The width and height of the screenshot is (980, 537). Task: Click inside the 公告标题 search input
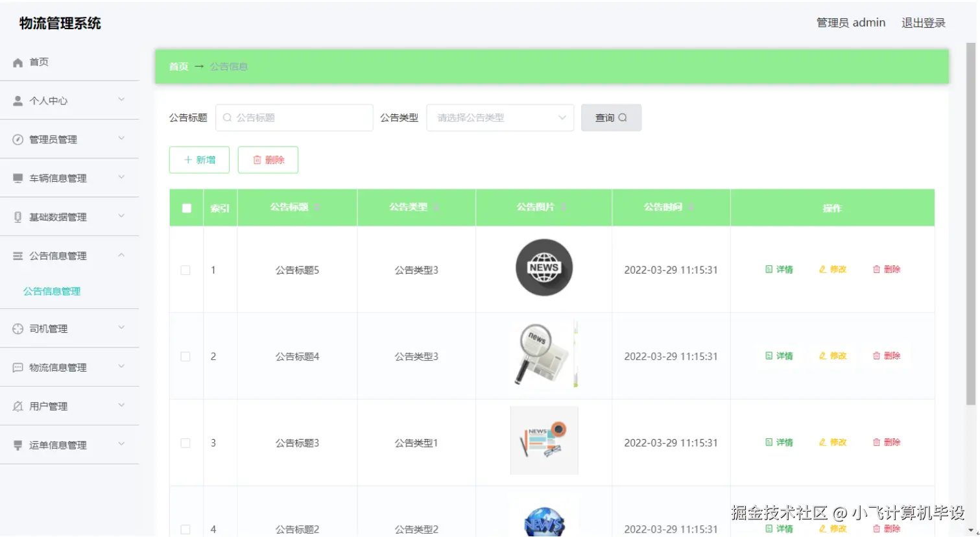point(294,117)
